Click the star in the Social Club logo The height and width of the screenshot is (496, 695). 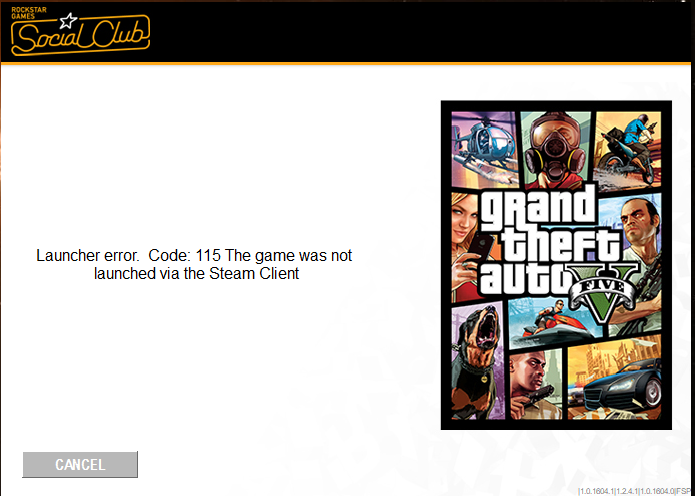pyautogui.click(x=69, y=20)
